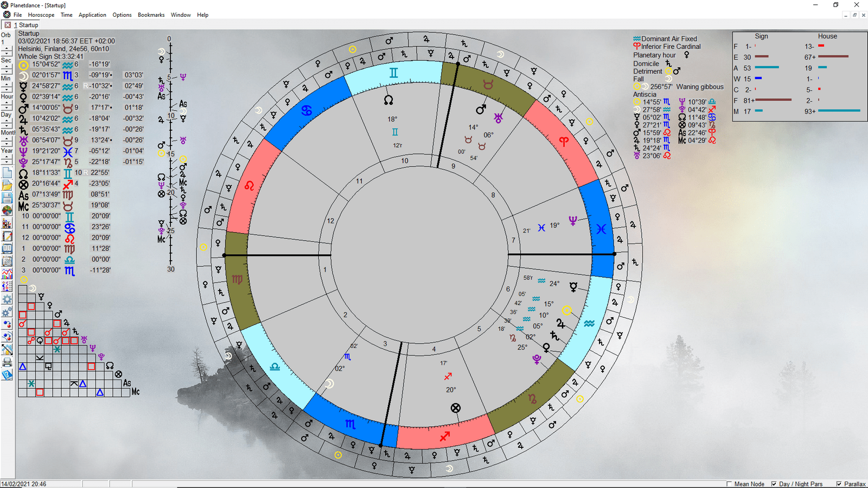Select the Startup tab
This screenshot has width=868, height=488.
[30, 25]
